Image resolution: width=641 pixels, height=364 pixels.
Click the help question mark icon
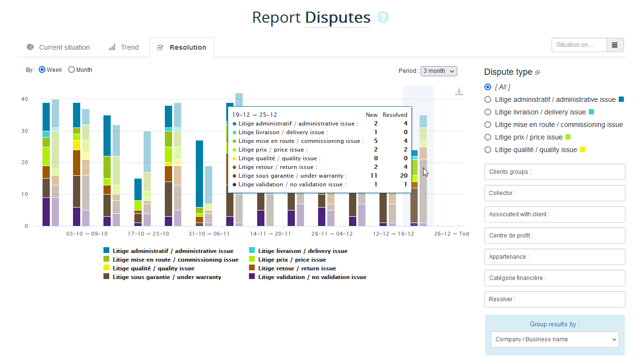coord(383,17)
